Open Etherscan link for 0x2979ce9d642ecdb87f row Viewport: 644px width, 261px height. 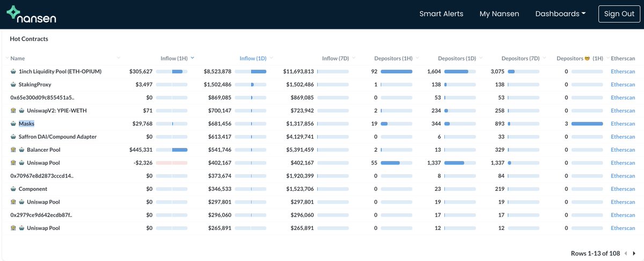tap(623, 215)
